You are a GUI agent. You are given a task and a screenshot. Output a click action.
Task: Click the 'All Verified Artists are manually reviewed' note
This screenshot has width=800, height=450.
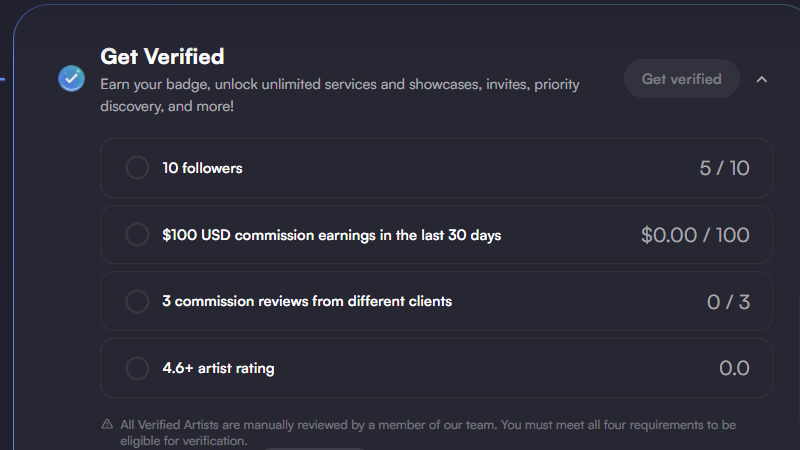pos(428,433)
